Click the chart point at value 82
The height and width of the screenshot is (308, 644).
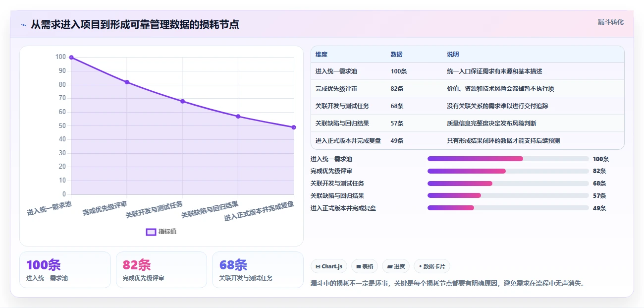127,82
